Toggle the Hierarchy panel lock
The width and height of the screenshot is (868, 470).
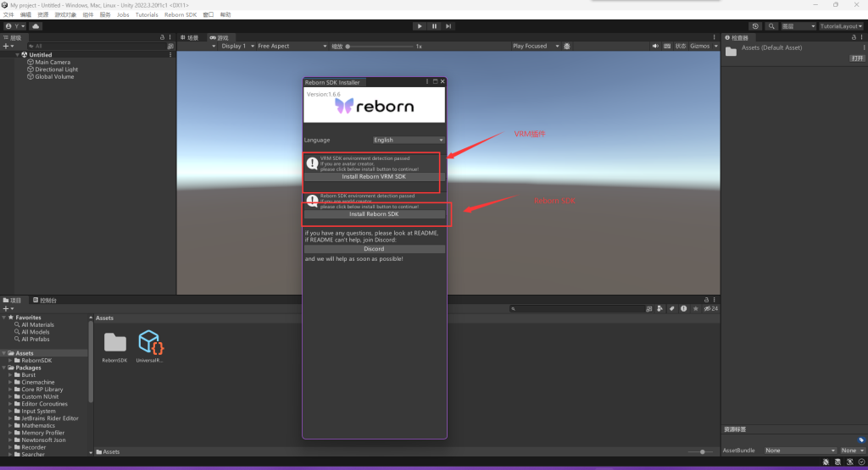pos(162,37)
